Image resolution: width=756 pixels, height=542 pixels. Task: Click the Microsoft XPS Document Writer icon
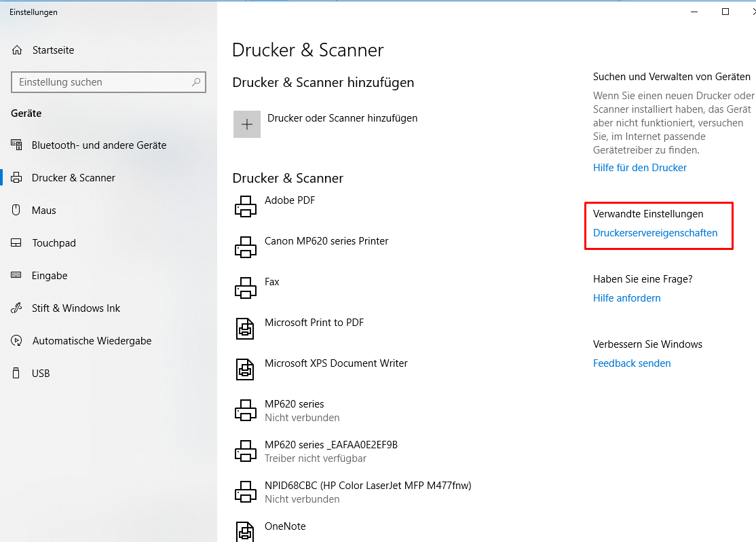click(245, 369)
